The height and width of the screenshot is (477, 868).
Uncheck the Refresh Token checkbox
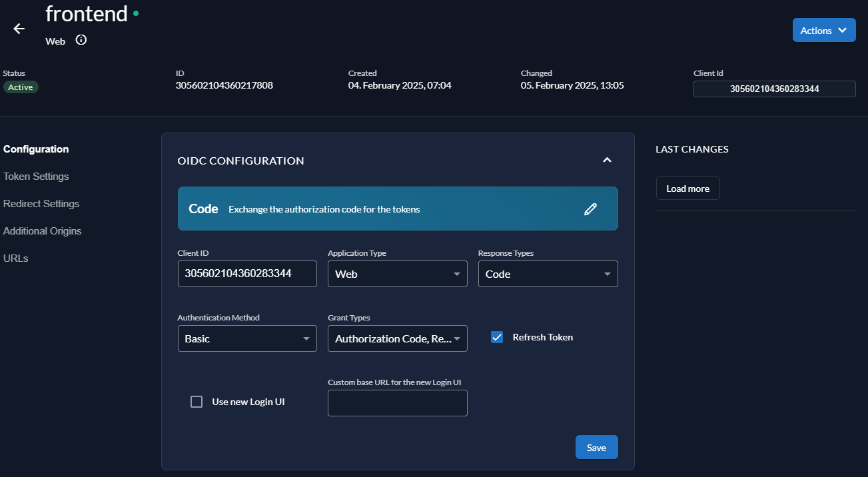(497, 337)
